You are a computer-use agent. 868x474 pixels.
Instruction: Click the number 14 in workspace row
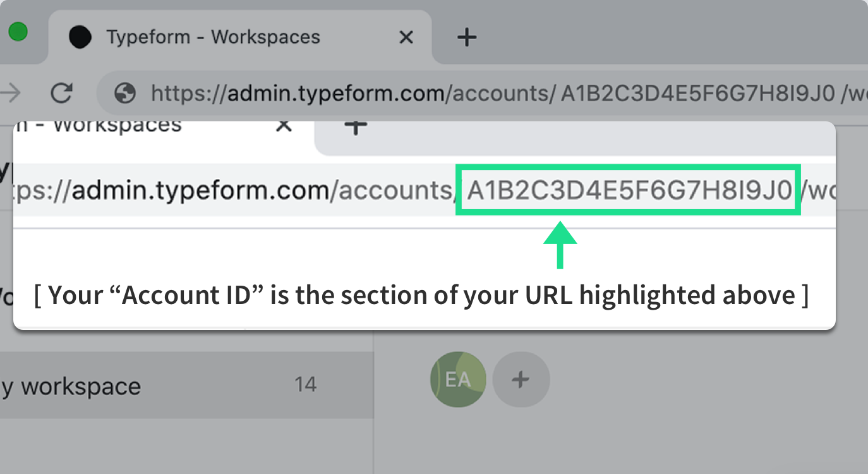pyautogui.click(x=306, y=384)
